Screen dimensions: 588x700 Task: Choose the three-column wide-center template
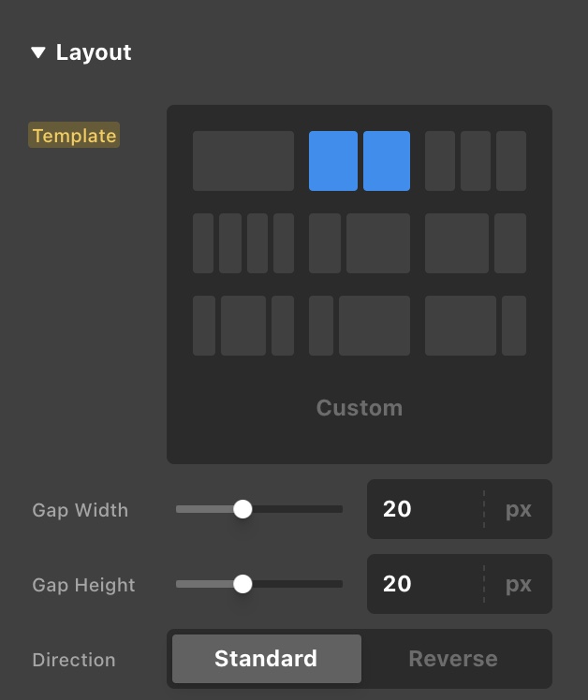243,326
